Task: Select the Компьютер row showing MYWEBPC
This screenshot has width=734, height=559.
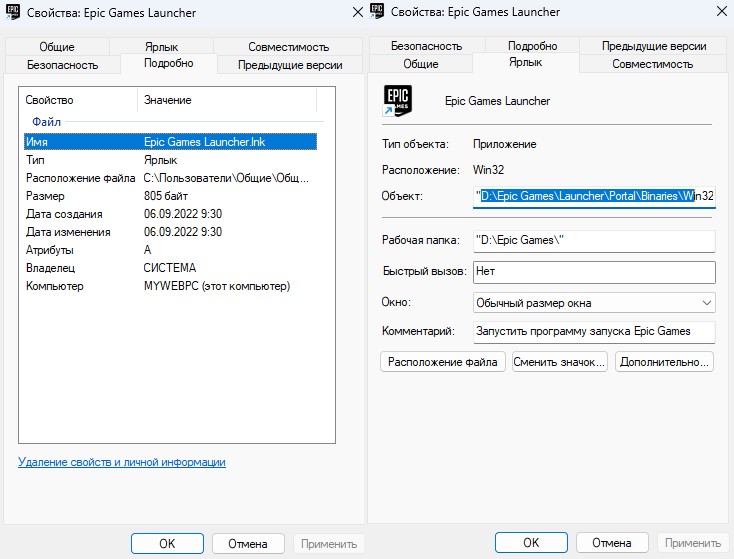Action: point(170,286)
